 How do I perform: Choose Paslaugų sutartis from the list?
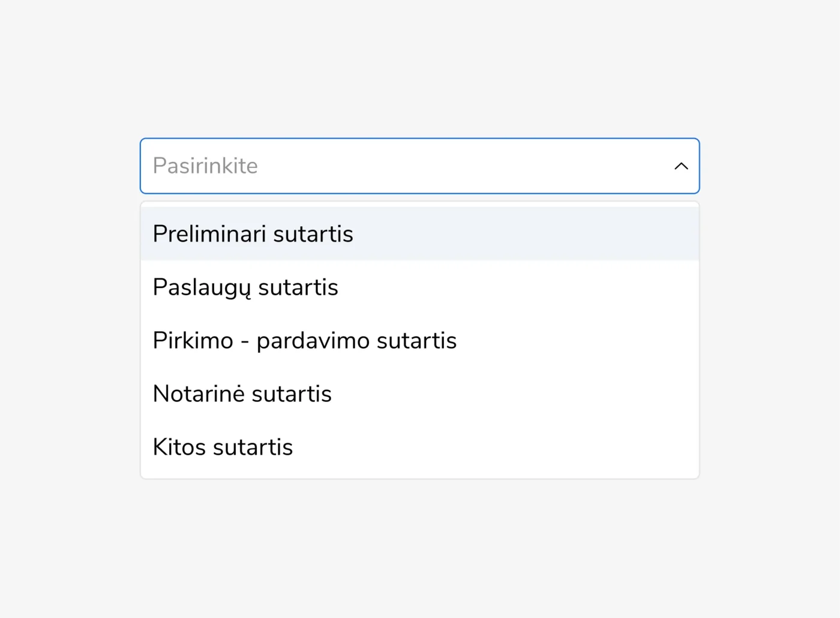click(245, 287)
